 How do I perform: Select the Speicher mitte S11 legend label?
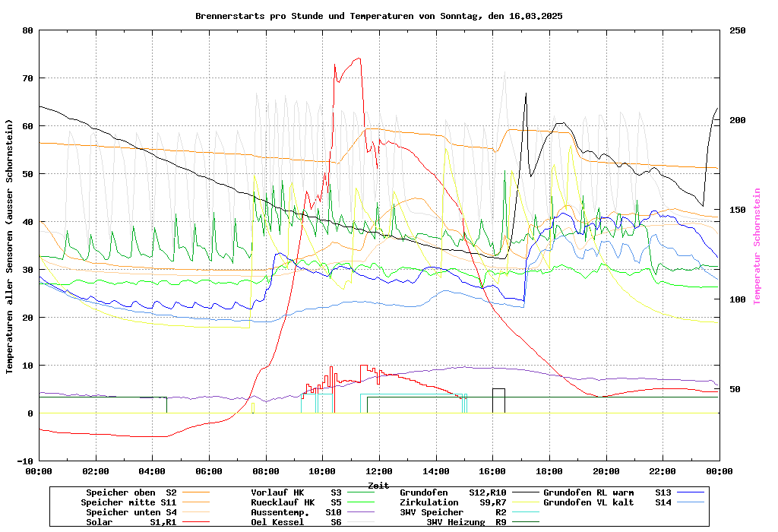(x=128, y=502)
